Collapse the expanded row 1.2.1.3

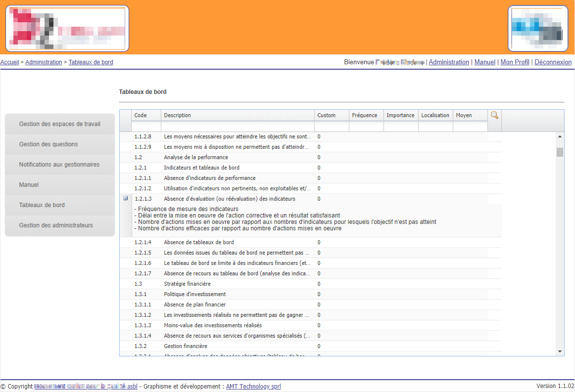pyautogui.click(x=125, y=198)
